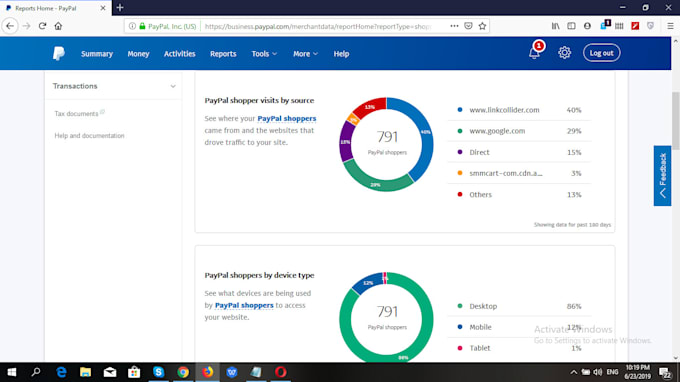The width and height of the screenshot is (680, 382).
Task: Click the PayPal logo in header
Action: pyautogui.click(x=59, y=53)
